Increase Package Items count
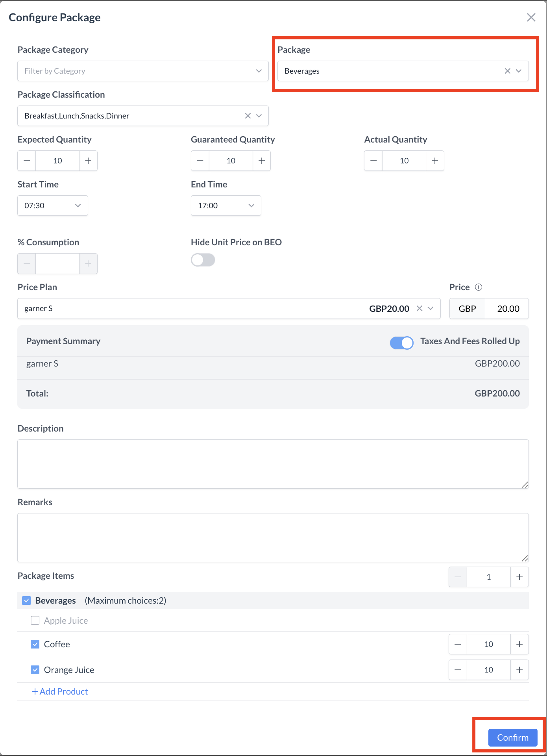The height and width of the screenshot is (756, 547). pyautogui.click(x=519, y=577)
